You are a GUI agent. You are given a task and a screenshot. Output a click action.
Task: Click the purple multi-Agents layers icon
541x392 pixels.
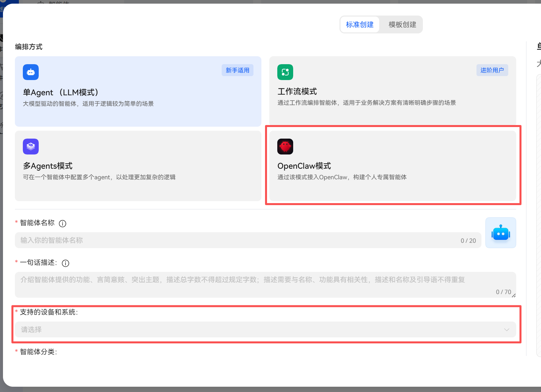[31, 147]
